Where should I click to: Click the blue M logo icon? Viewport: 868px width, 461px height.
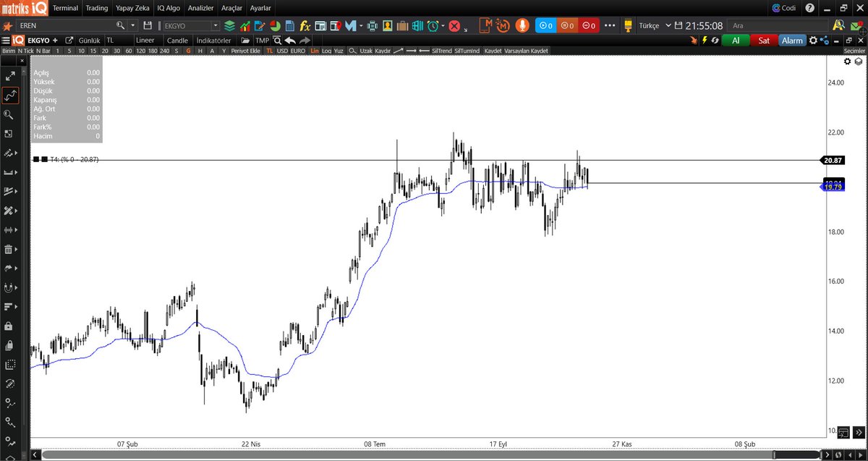point(352,25)
